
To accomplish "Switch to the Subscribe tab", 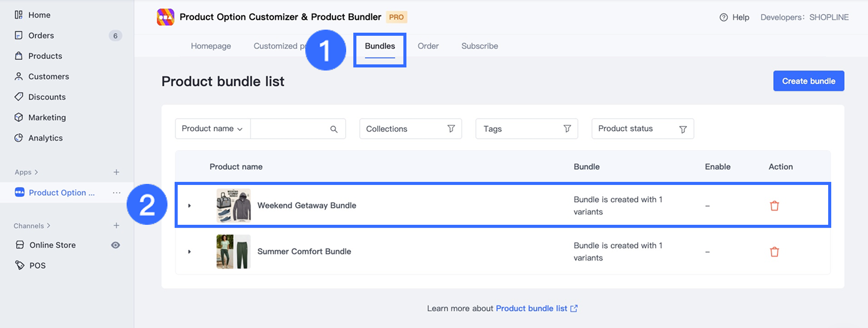I will click(x=479, y=46).
